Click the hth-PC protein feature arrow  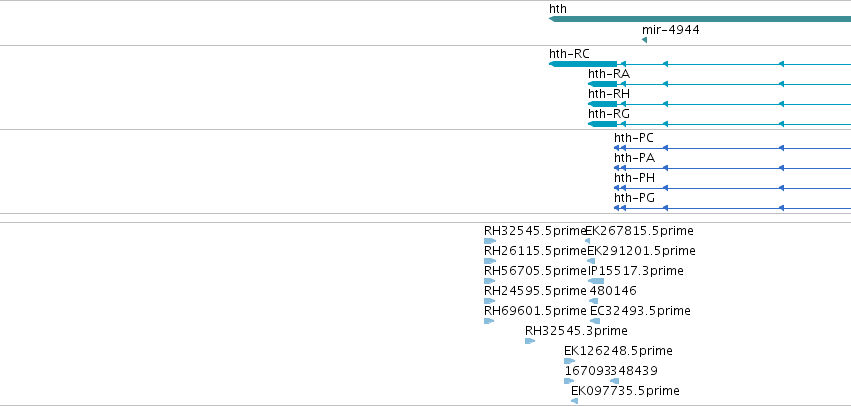click(620, 148)
